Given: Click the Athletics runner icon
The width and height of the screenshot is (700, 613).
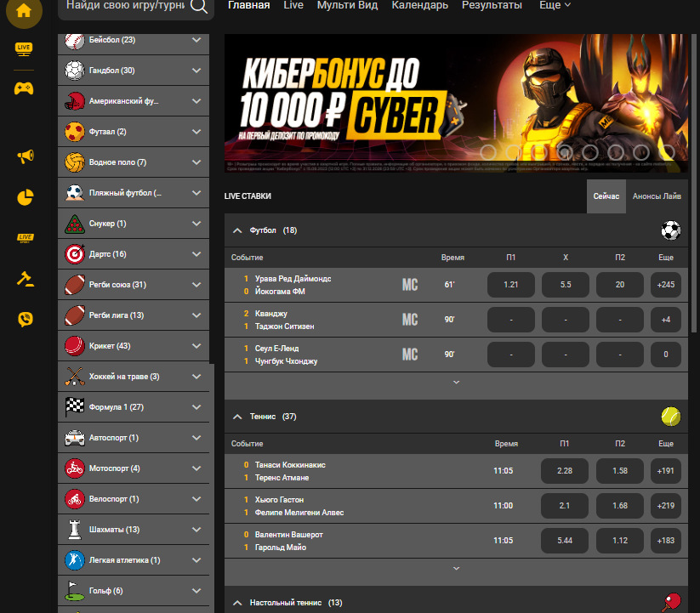Looking at the screenshot, I should (75, 560).
